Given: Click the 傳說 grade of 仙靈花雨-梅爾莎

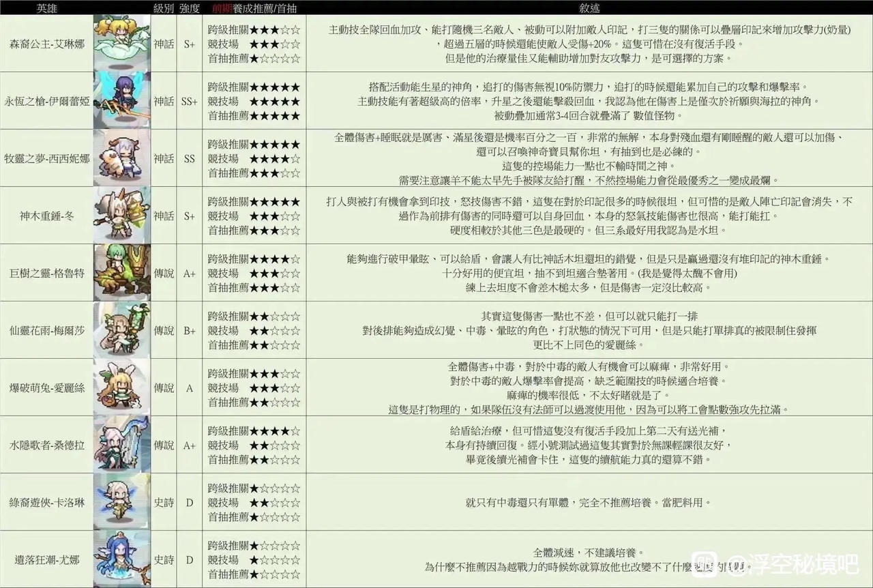Looking at the screenshot, I should (164, 330).
